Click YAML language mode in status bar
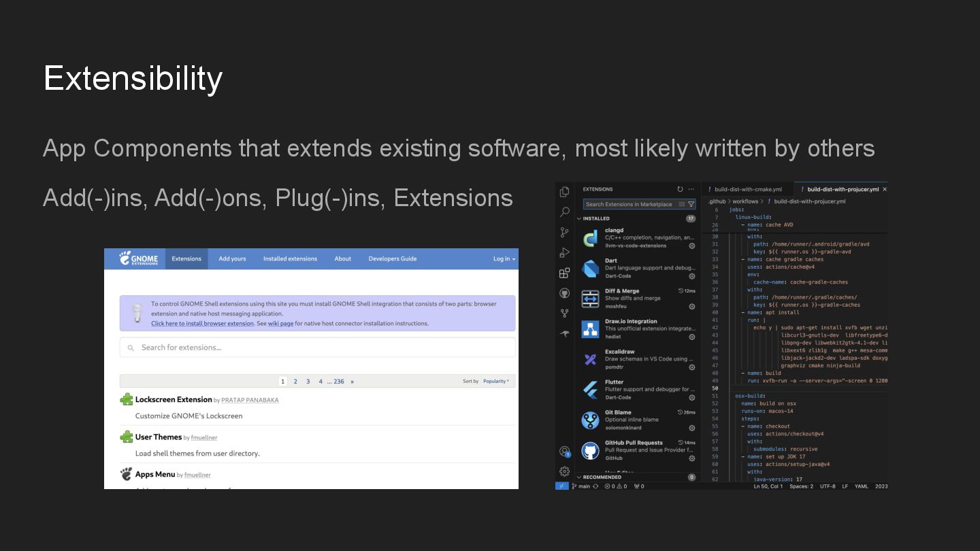 861,486
